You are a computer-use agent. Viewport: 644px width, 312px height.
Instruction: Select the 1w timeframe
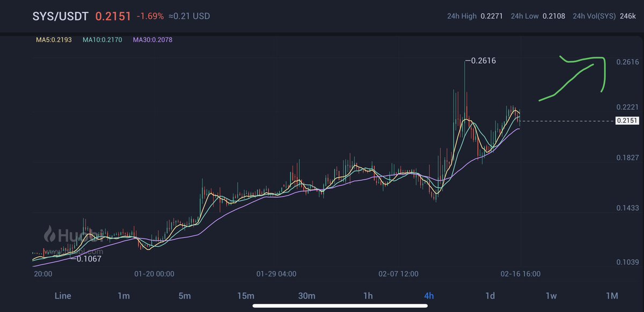click(551, 295)
